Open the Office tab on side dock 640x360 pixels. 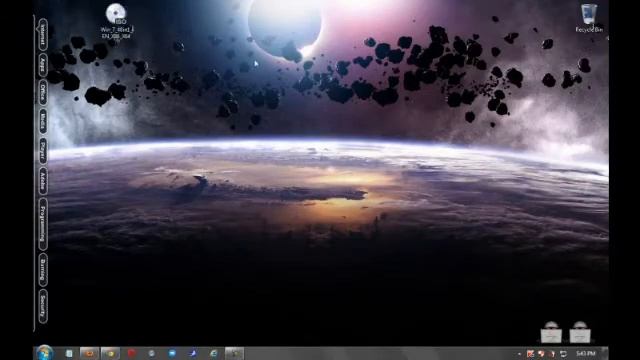(42, 93)
